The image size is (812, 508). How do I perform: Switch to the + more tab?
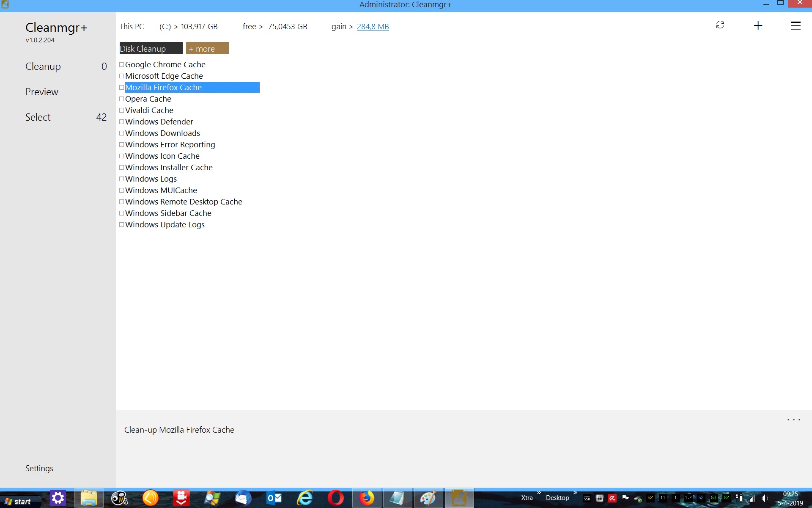click(x=207, y=48)
